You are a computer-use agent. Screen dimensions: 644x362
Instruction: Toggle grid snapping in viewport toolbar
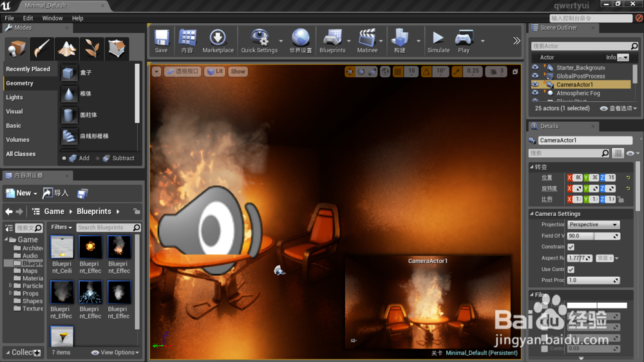397,71
